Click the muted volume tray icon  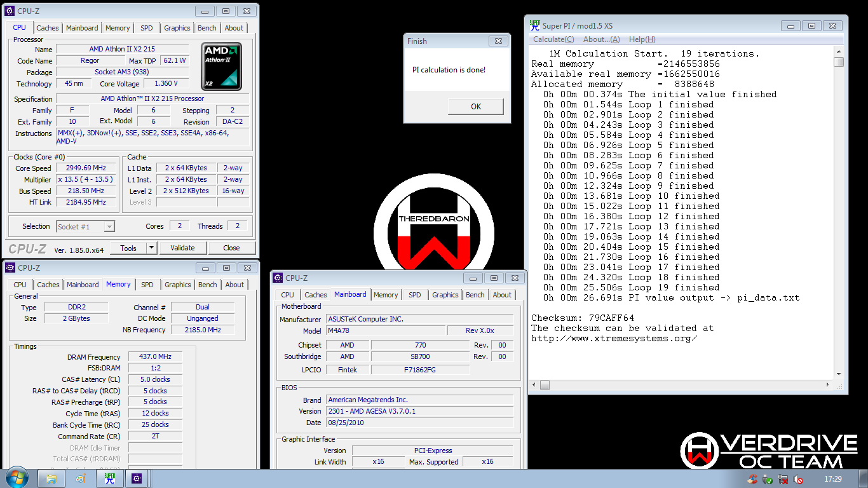798,479
